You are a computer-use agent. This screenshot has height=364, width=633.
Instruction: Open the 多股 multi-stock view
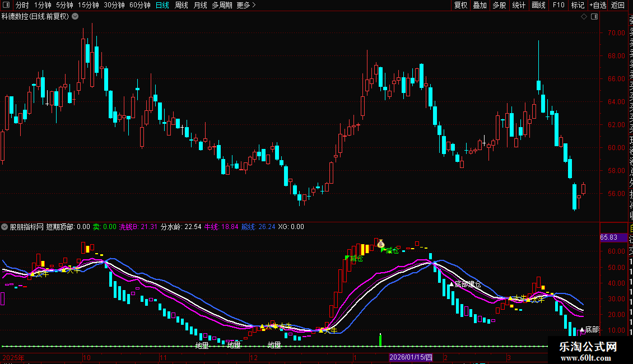tap(499, 5)
